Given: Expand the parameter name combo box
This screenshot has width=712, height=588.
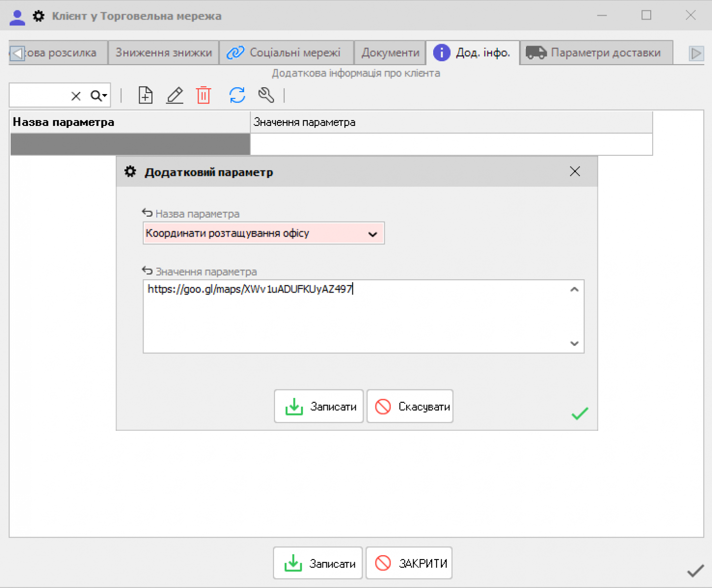Looking at the screenshot, I should (372, 234).
